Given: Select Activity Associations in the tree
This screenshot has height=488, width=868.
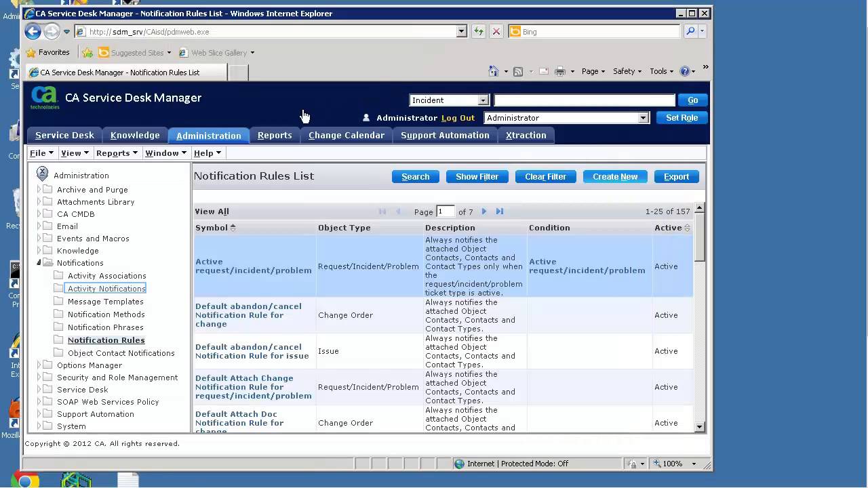Looking at the screenshot, I should tap(106, 276).
